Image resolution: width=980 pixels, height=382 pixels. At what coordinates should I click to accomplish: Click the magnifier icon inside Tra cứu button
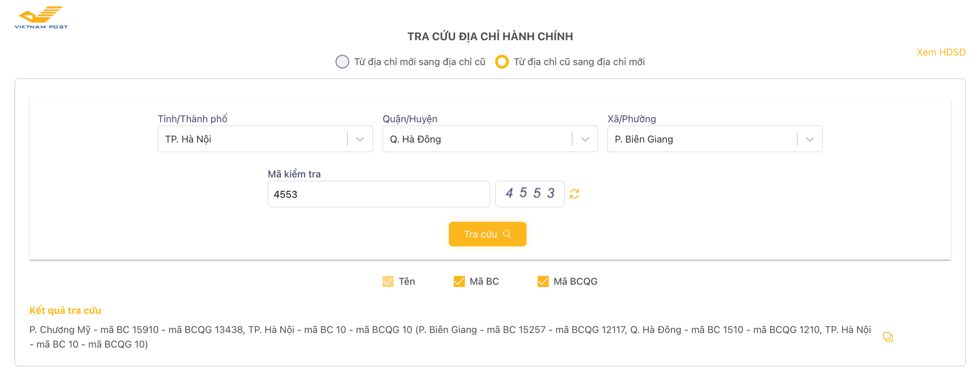coord(508,234)
